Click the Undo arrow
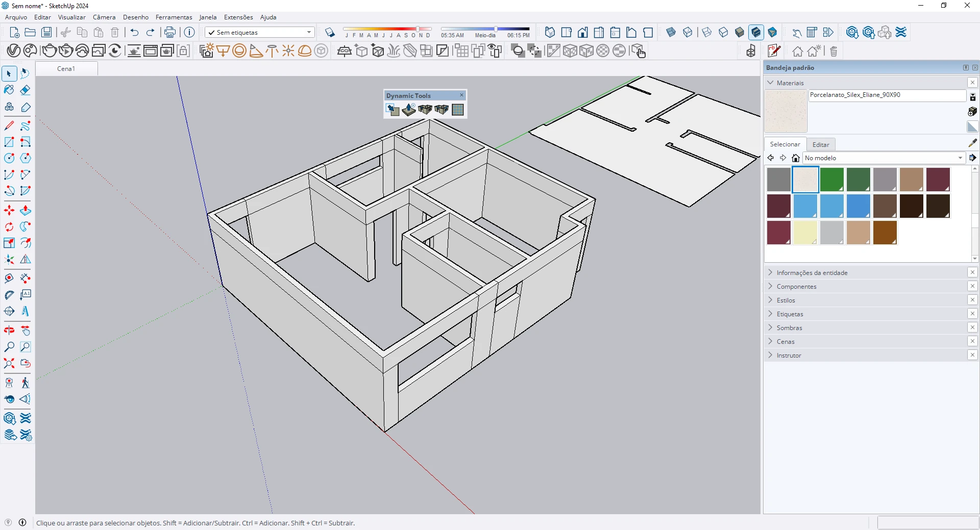This screenshot has width=980, height=530. coord(134,32)
